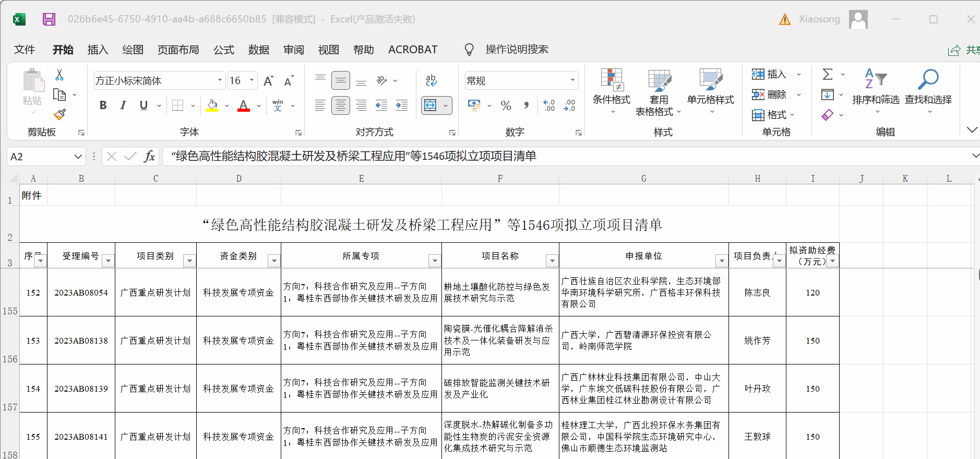Click the Increase Font Size icon
Screen dimensions: 980x459
pyautogui.click(x=268, y=81)
